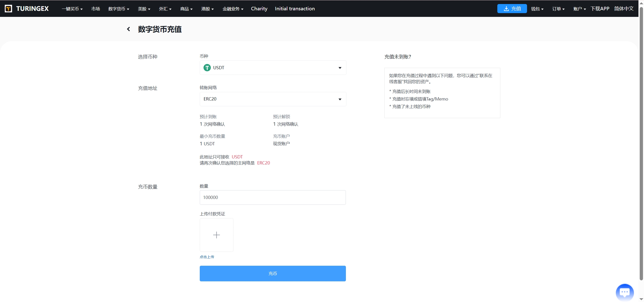Open the Charity page
Screen dimensions: 644x302
(x=259, y=9)
